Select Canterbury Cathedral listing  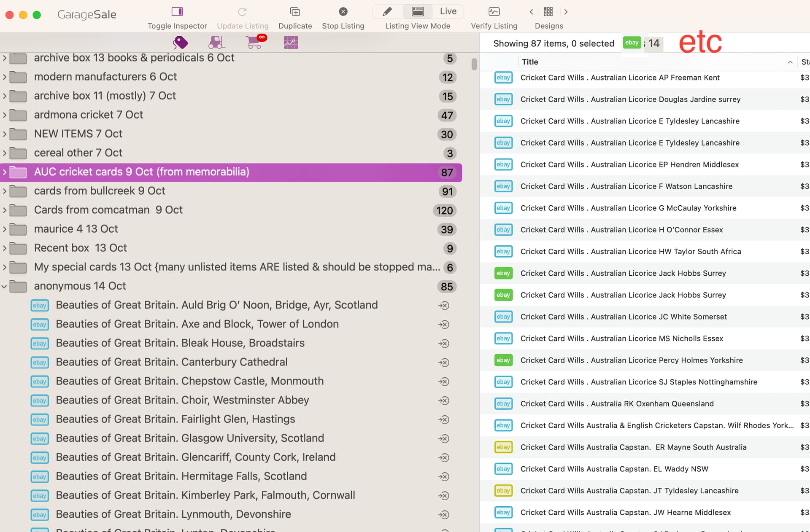231,362
